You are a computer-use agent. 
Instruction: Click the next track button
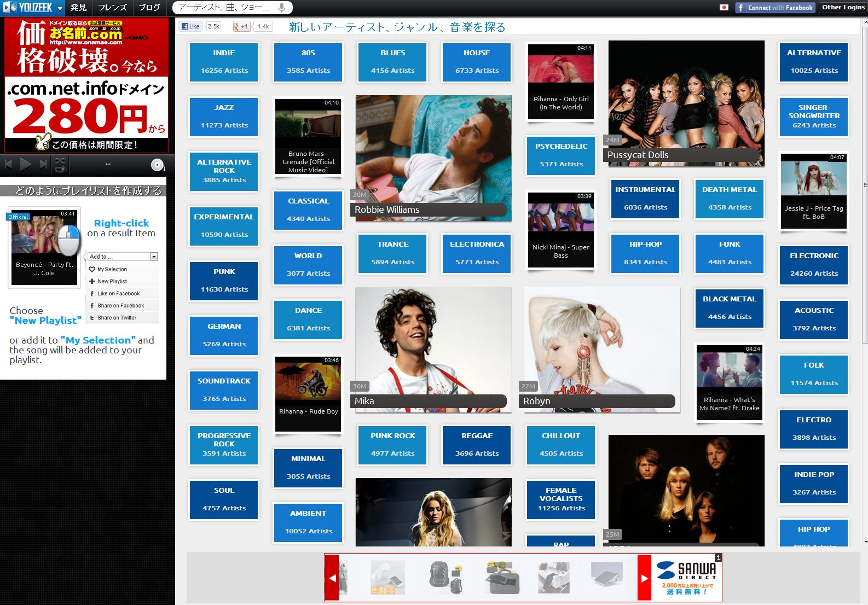43,164
